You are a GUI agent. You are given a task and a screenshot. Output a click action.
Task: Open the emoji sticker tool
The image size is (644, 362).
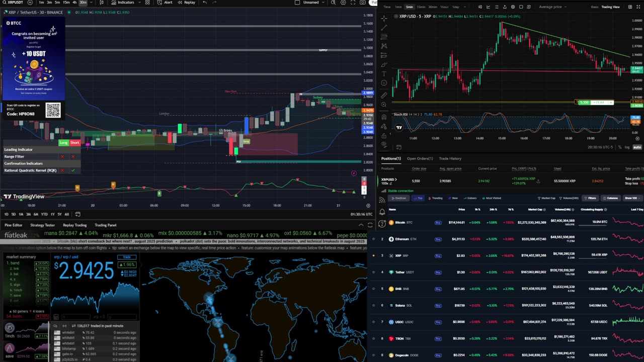coord(384,83)
